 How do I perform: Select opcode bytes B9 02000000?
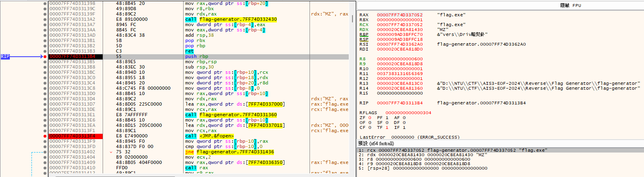132,157
